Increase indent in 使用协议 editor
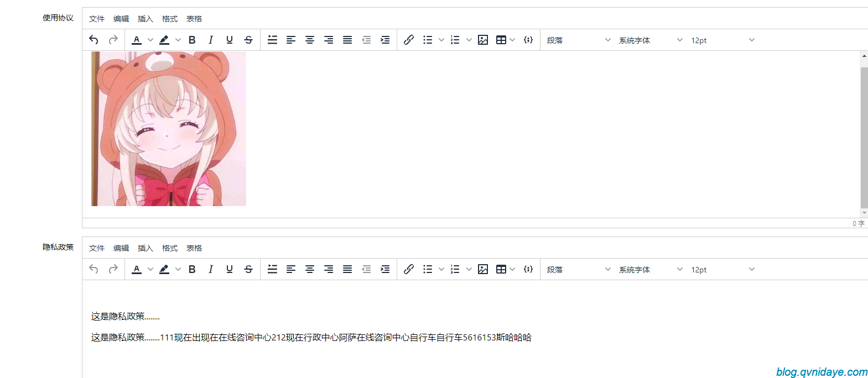This screenshot has width=868, height=378. (x=385, y=40)
